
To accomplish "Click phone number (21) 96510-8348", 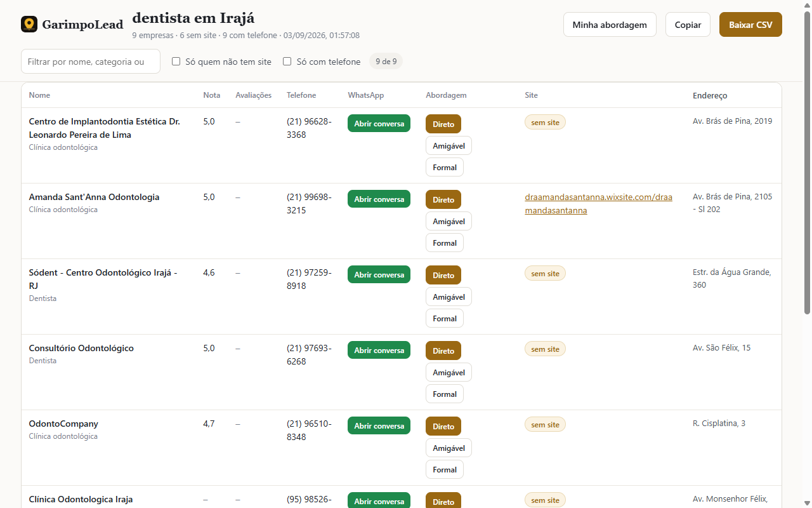I will 309,430.
